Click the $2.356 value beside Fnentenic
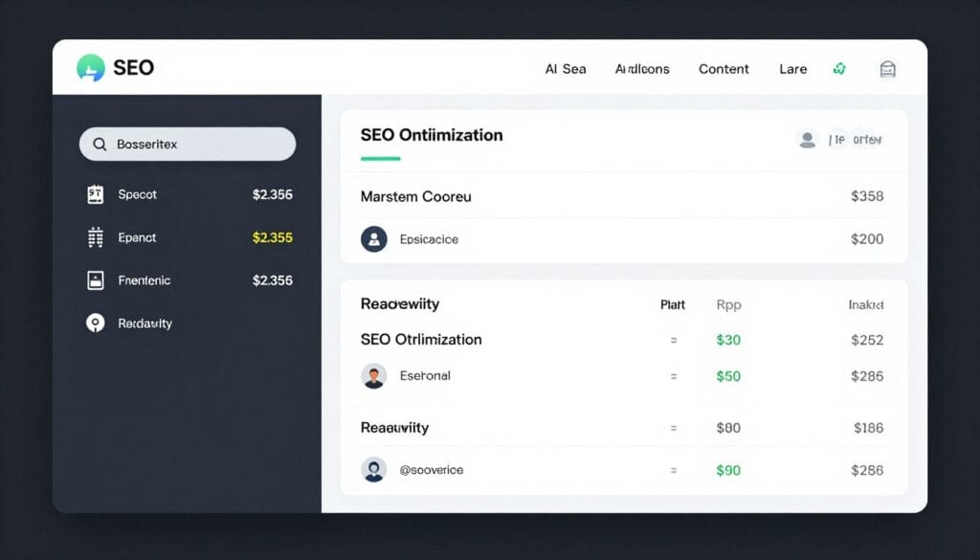The width and height of the screenshot is (980, 560). coord(273,280)
